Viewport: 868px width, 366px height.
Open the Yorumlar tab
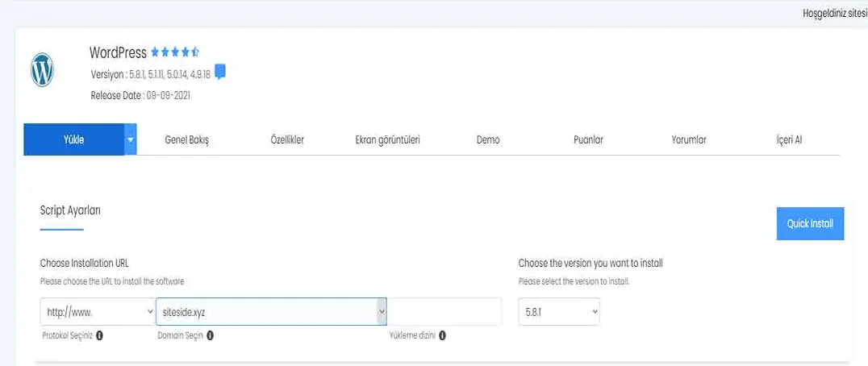[x=689, y=140]
